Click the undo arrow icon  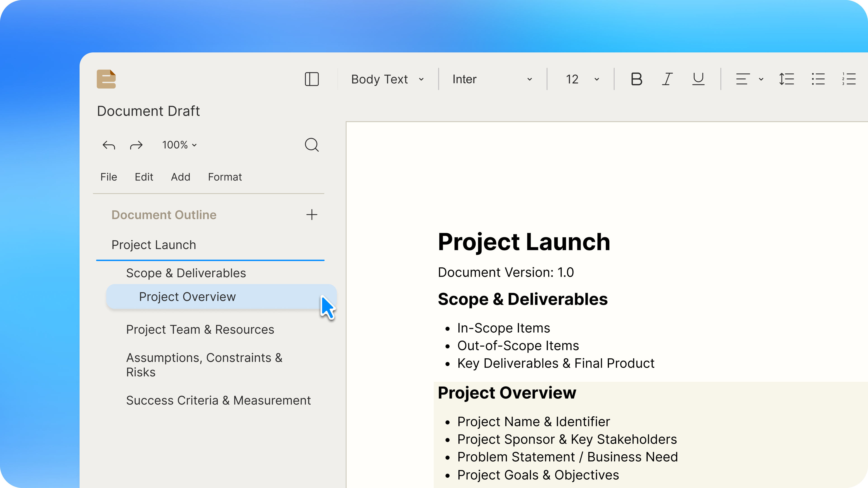coord(108,145)
